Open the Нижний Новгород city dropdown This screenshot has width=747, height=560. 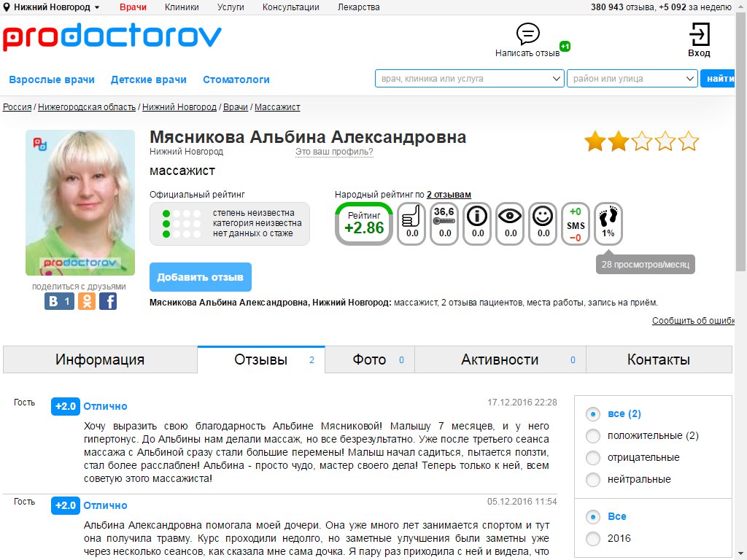tap(52, 7)
